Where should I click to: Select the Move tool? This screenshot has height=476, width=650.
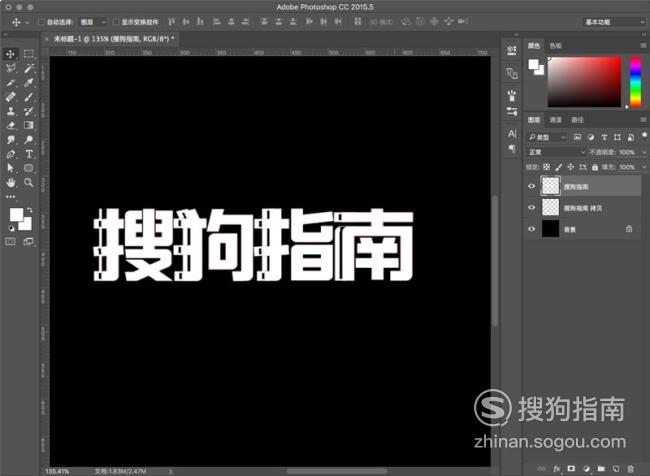10,54
